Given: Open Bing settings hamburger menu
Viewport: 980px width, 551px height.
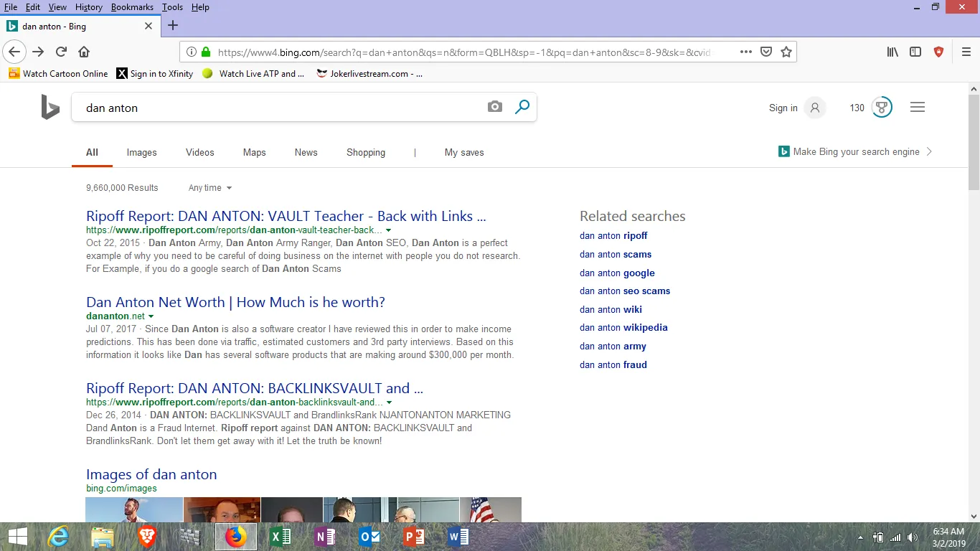Looking at the screenshot, I should pyautogui.click(x=918, y=108).
